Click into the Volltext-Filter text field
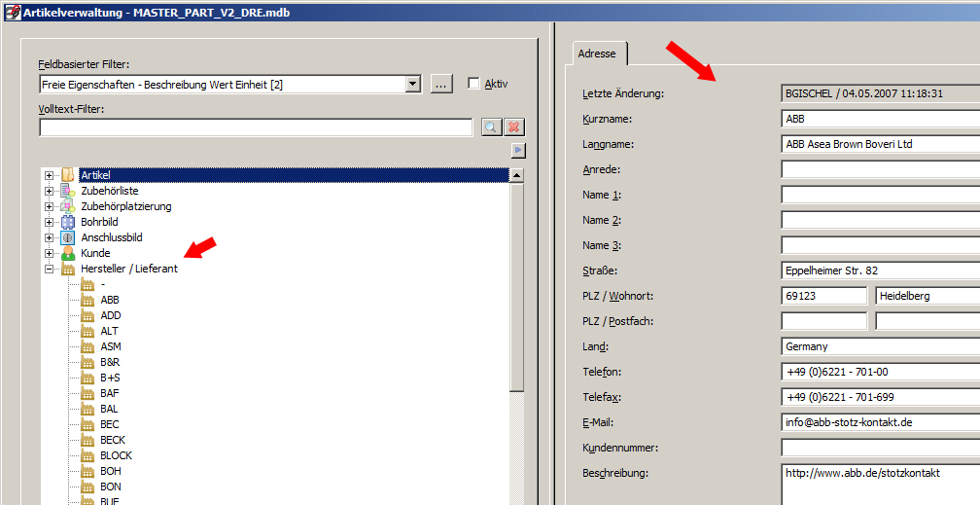Screen dimensions: 980x505 [x=256, y=127]
